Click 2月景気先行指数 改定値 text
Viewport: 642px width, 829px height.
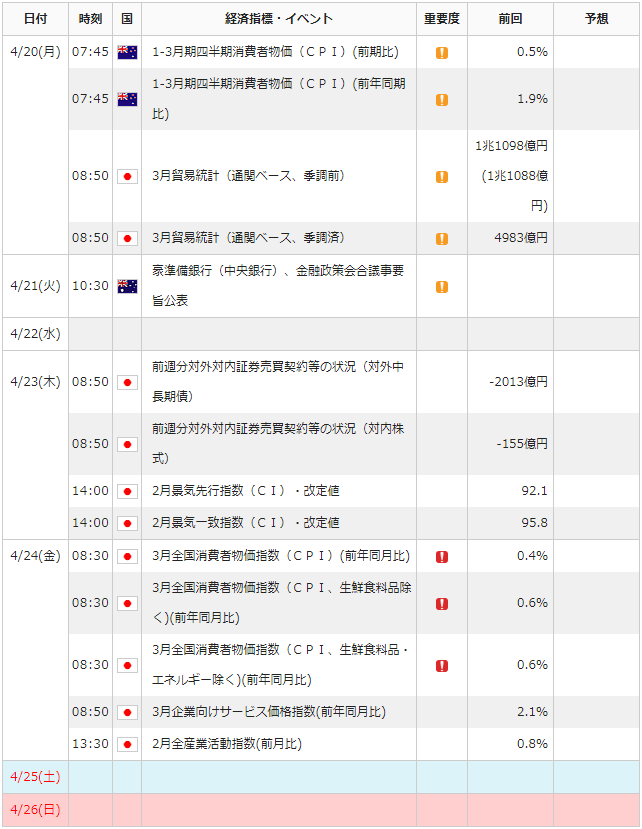click(245, 491)
